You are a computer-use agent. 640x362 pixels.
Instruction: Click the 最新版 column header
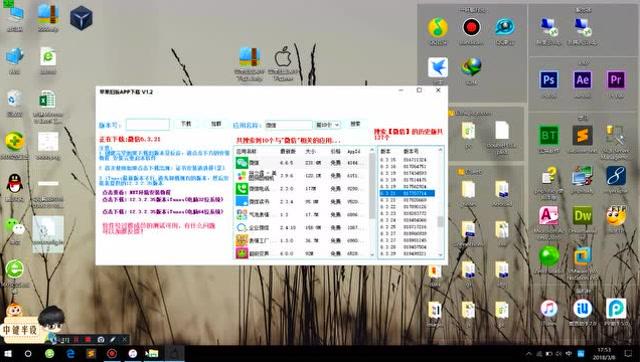coord(288,151)
